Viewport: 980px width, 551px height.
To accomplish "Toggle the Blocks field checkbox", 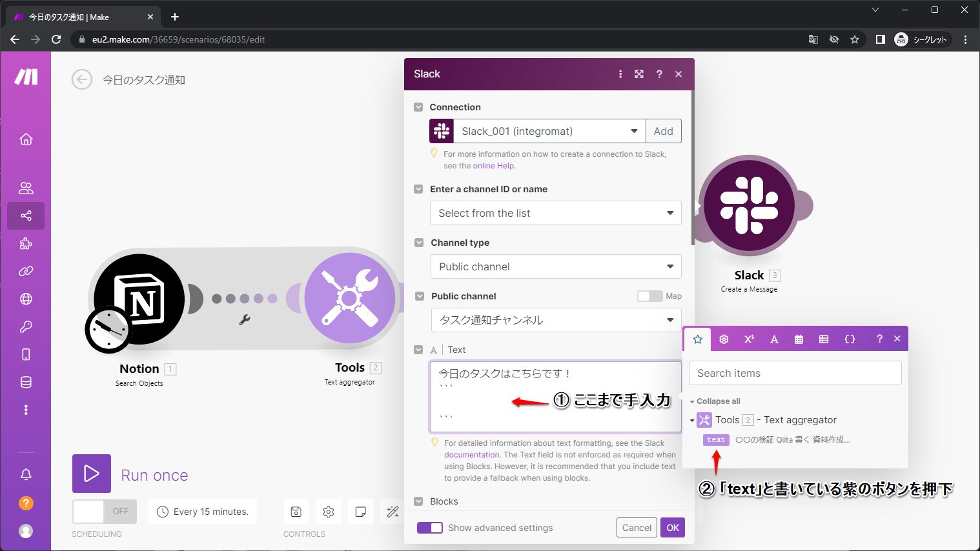I will coord(418,501).
